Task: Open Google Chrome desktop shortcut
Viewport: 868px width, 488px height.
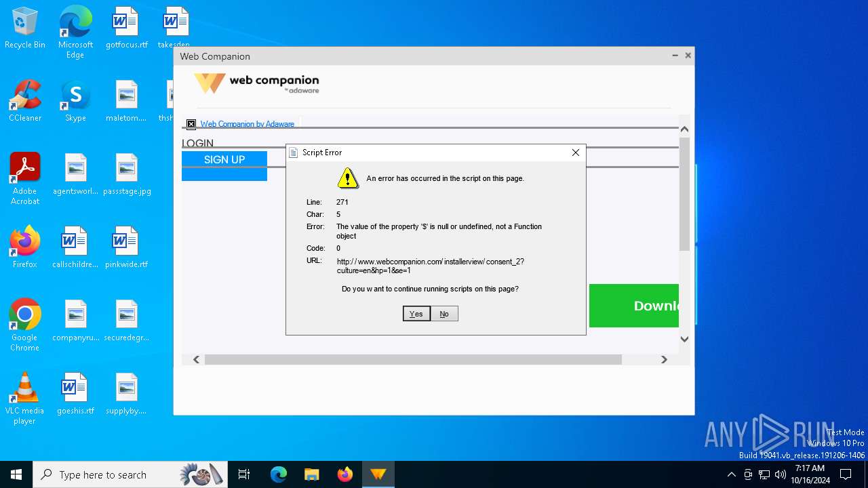Action: 25,325
